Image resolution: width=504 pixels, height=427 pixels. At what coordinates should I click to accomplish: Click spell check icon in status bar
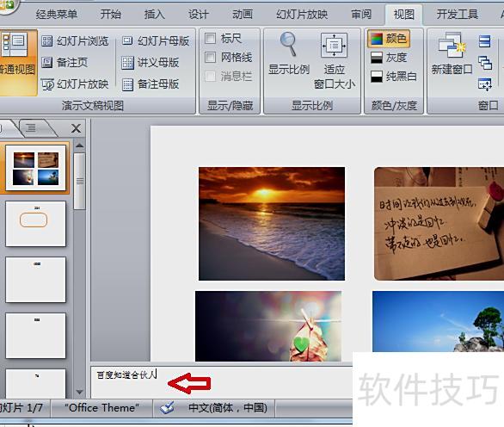(x=167, y=408)
